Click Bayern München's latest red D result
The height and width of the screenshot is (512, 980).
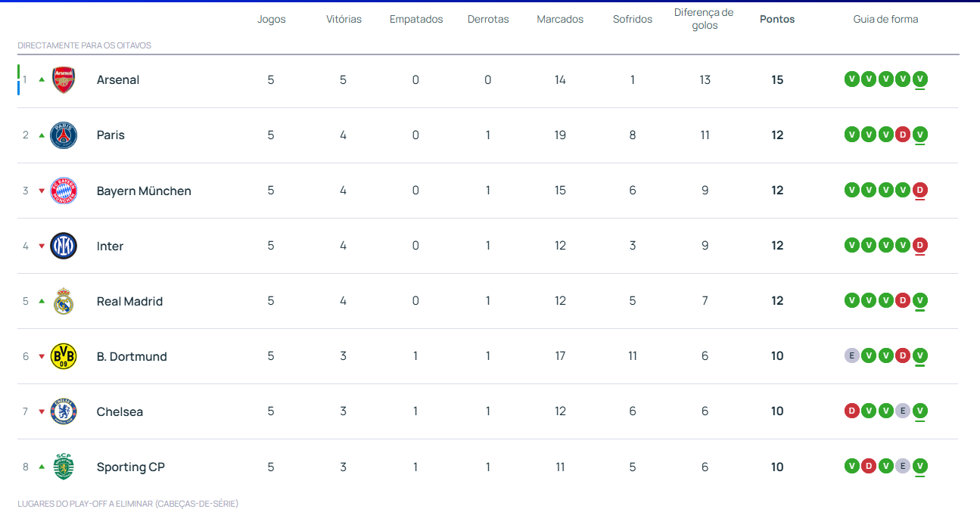pyautogui.click(x=919, y=191)
